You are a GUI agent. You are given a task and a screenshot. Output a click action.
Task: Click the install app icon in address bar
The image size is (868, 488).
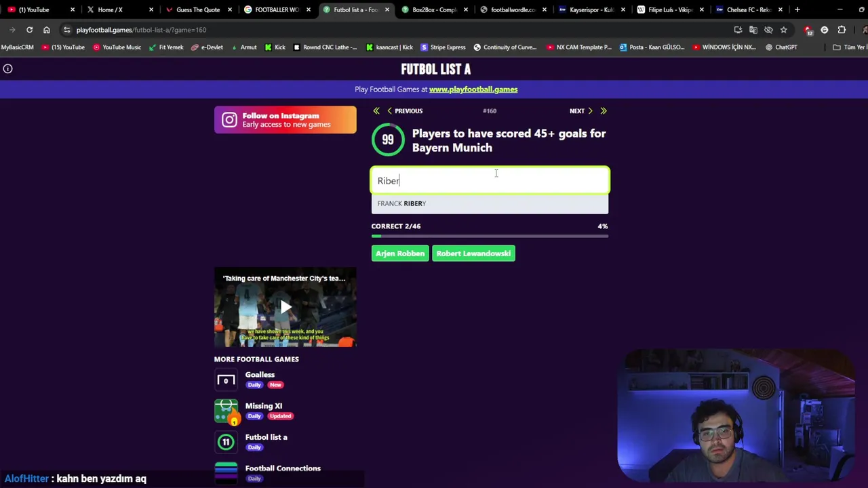(x=738, y=30)
